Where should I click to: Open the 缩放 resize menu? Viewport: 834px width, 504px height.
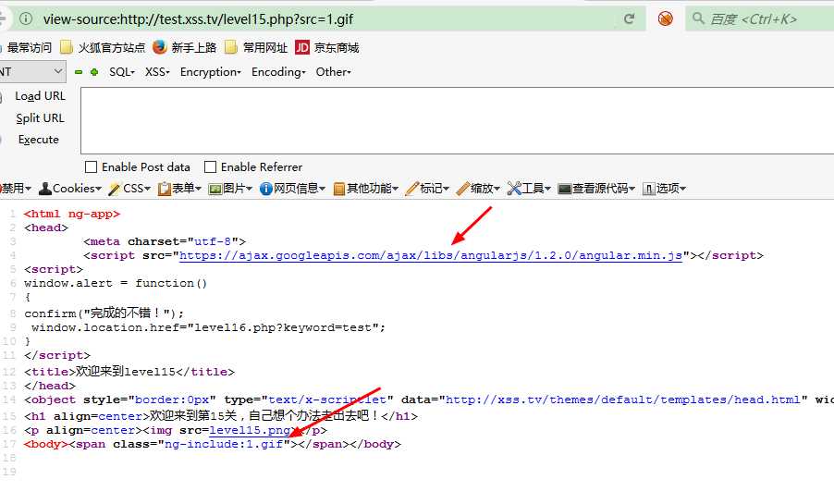[478, 189]
